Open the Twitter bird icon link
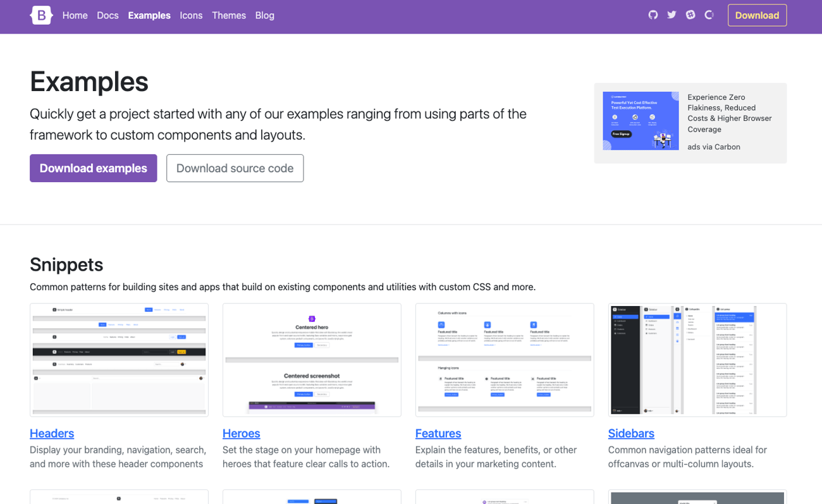Screen dimensions: 822x504 click(672, 15)
